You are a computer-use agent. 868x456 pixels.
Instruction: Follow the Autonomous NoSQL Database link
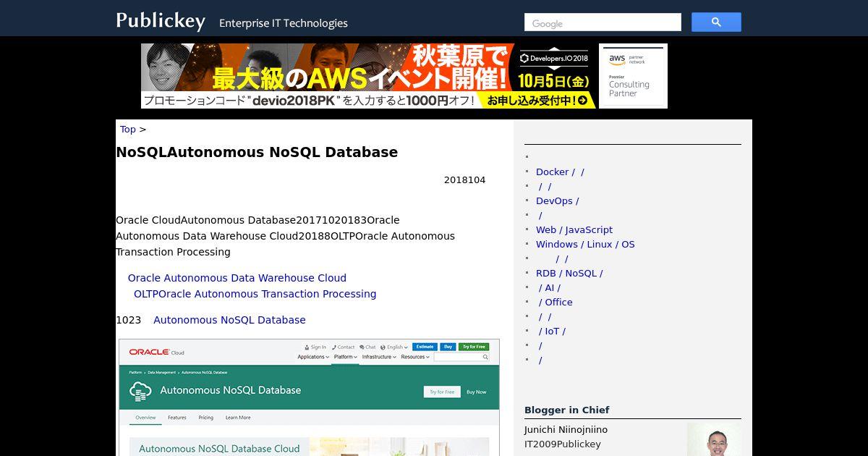coord(229,320)
